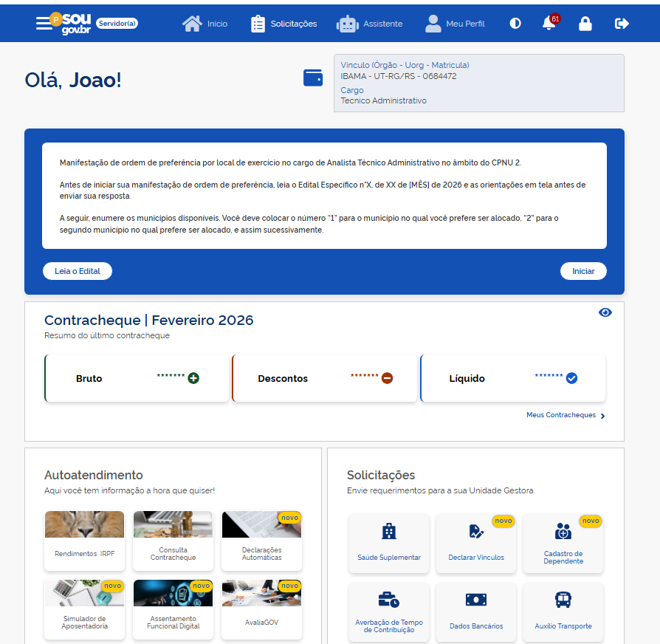Click the Cadastro de Dependente label

click(x=563, y=558)
